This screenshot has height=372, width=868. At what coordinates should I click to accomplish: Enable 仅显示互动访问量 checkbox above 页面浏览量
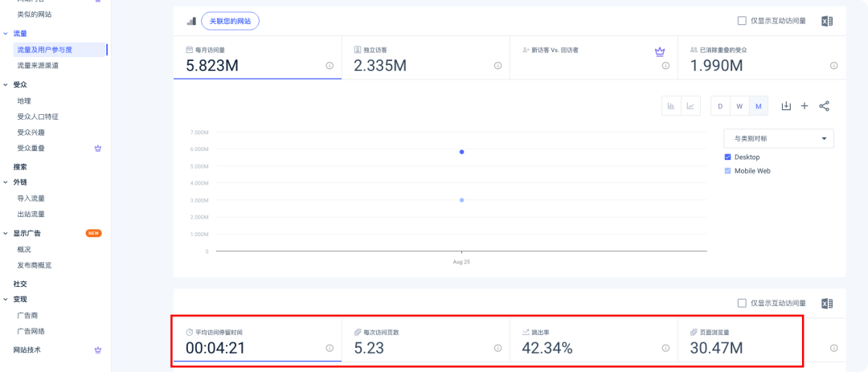(743, 304)
